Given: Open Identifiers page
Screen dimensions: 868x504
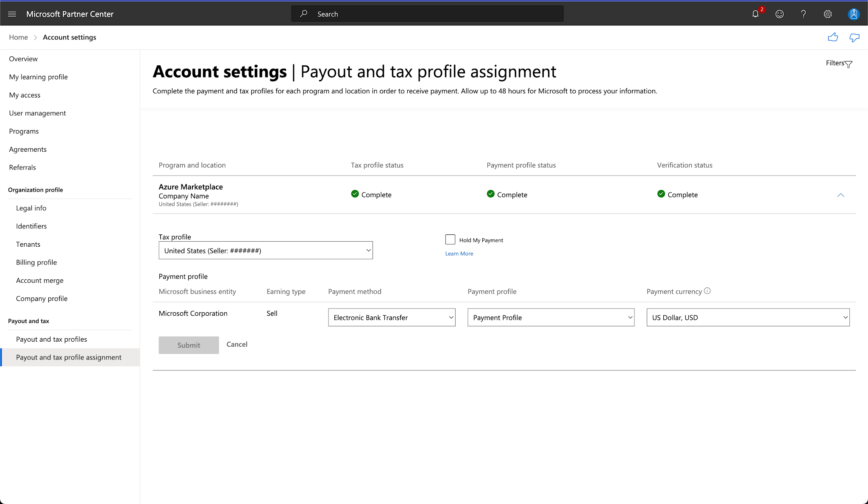Looking at the screenshot, I should 31,226.
